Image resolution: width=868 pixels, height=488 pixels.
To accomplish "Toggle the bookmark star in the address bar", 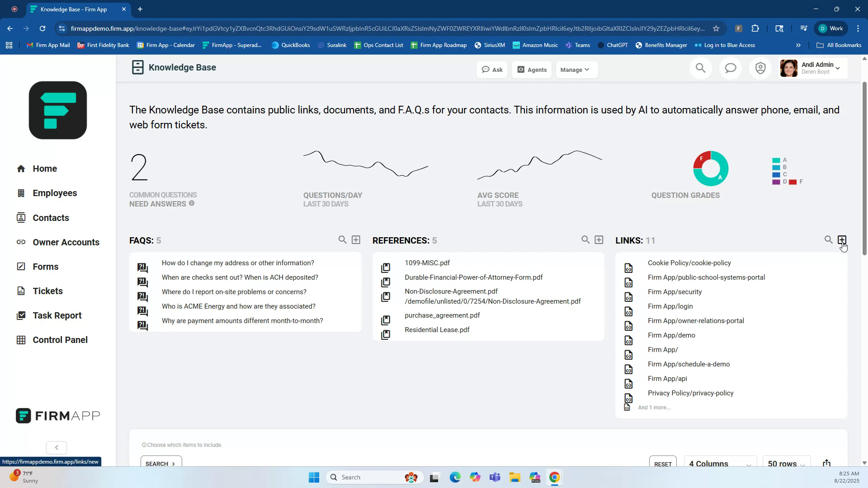I will (716, 28).
